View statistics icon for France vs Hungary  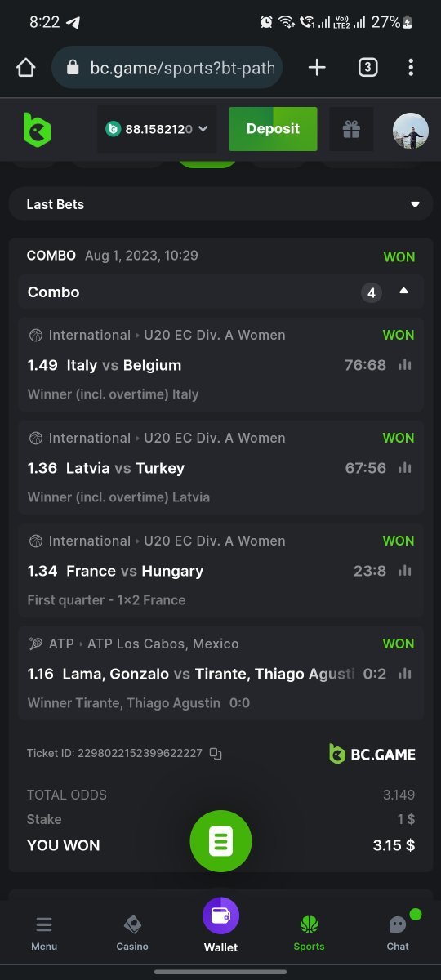pos(404,571)
